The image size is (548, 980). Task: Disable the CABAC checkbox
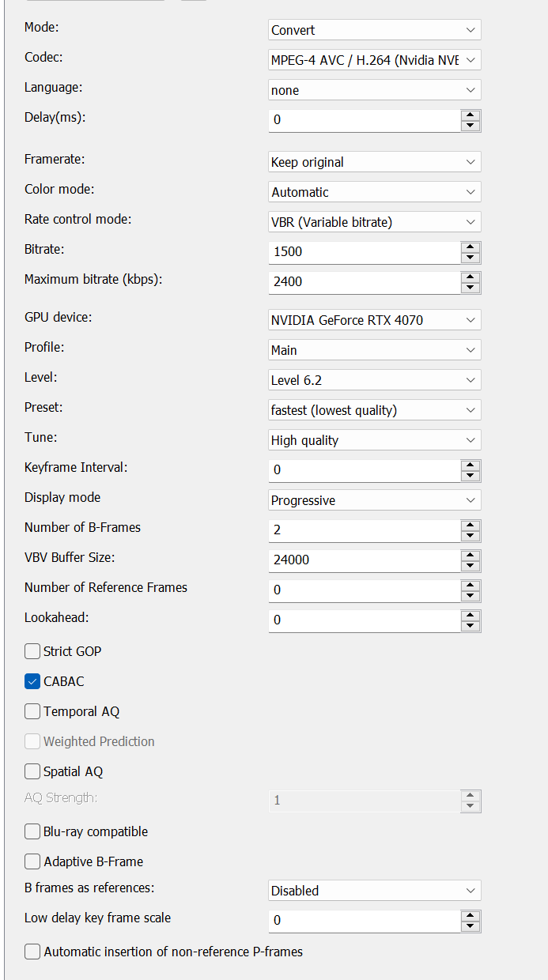[32, 681]
